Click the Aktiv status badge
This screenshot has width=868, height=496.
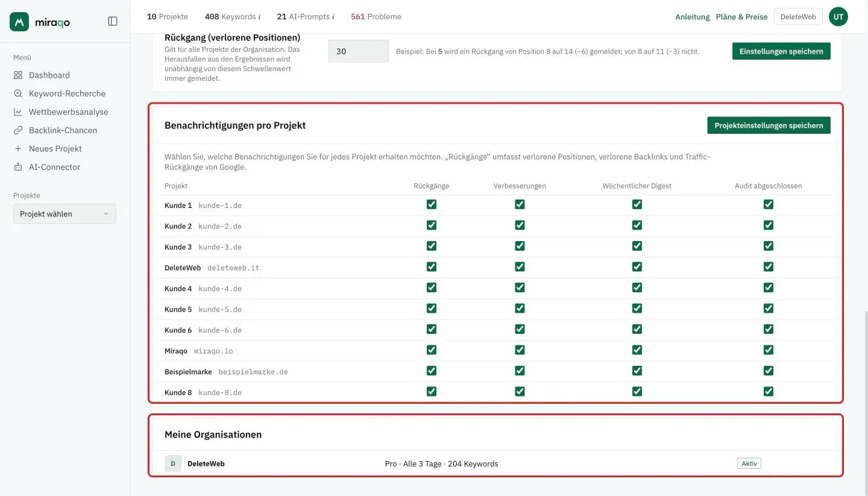point(749,463)
